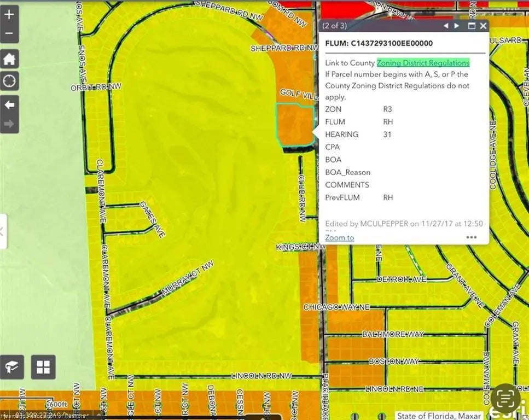
Task: Return to the default Home extent
Action: point(9,59)
